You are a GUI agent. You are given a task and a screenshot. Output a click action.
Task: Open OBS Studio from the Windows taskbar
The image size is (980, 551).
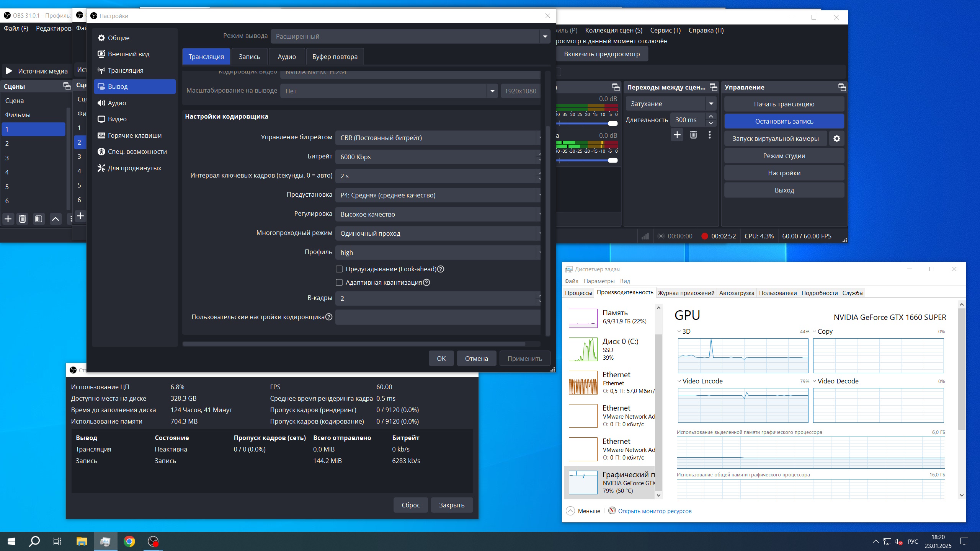[x=153, y=541]
